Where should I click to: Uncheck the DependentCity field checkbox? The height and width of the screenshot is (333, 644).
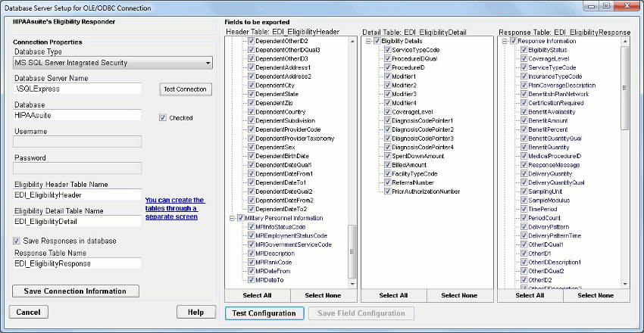(252, 86)
